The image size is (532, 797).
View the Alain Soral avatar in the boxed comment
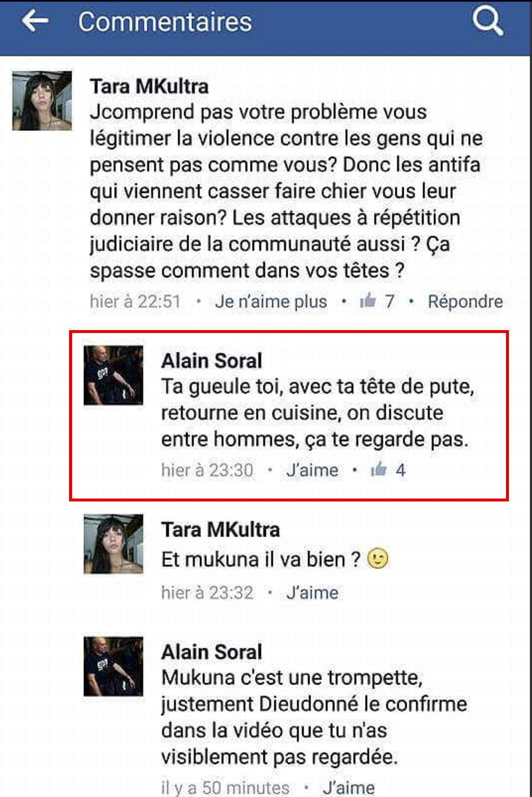(113, 375)
